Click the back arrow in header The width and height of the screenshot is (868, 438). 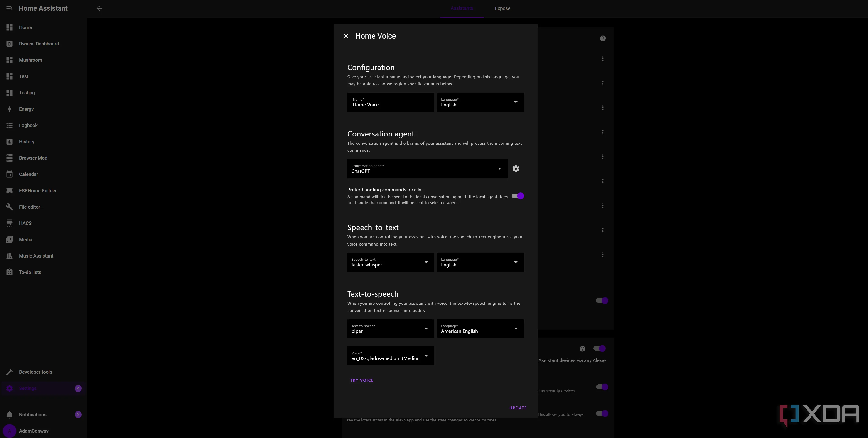(99, 8)
